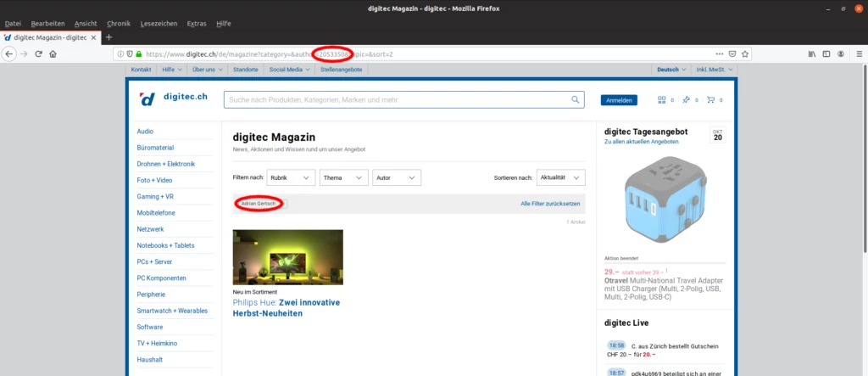Open the Extras menu
Screen dimensions: 868x376
[197, 23]
